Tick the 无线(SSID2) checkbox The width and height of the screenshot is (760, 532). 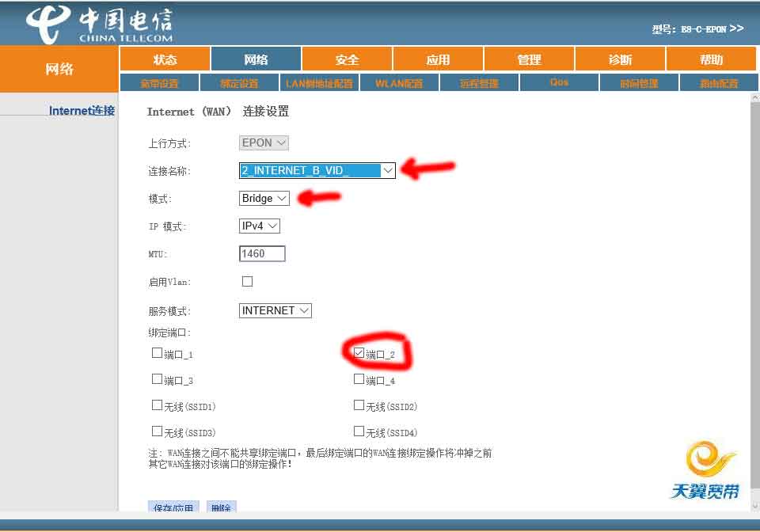(359, 405)
